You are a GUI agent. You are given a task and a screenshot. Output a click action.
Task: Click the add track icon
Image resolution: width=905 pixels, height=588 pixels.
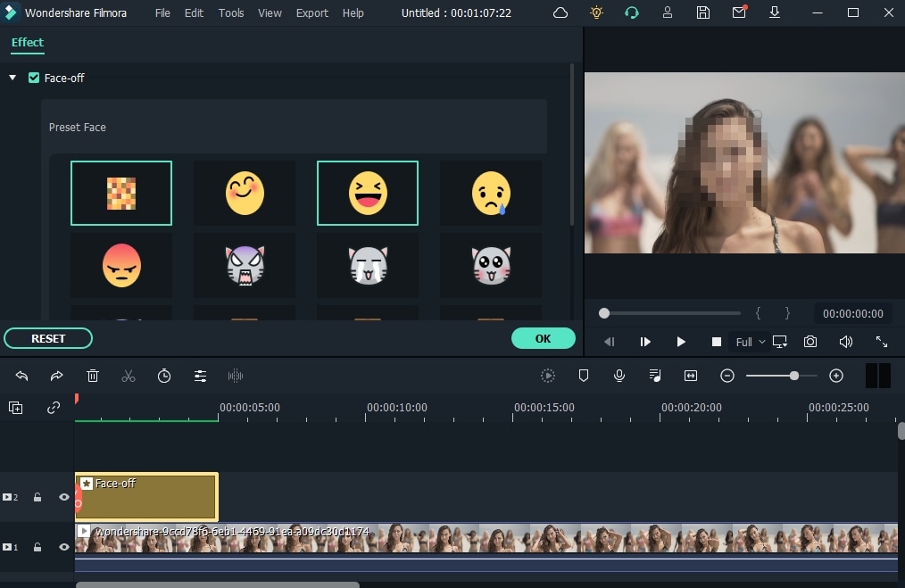[x=15, y=408]
